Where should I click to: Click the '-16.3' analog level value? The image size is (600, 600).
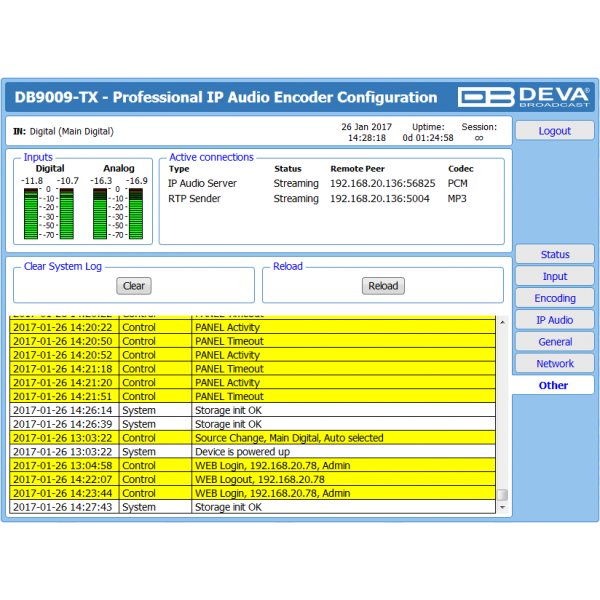[x=101, y=181]
